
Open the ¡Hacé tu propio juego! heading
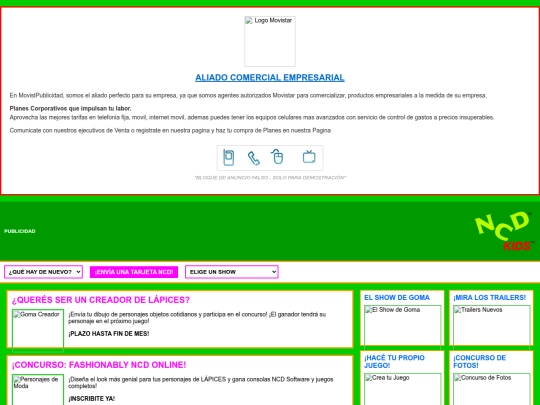point(394,362)
